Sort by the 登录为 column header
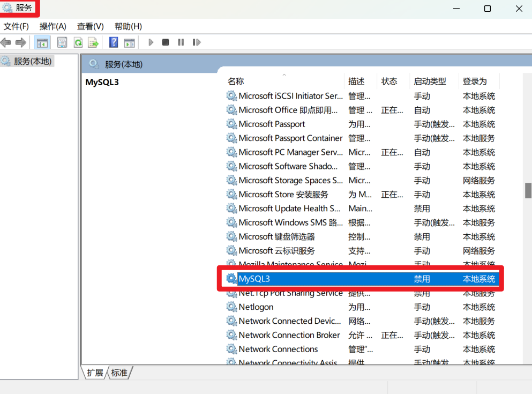Screen dimensions: 532x394 coord(475,81)
